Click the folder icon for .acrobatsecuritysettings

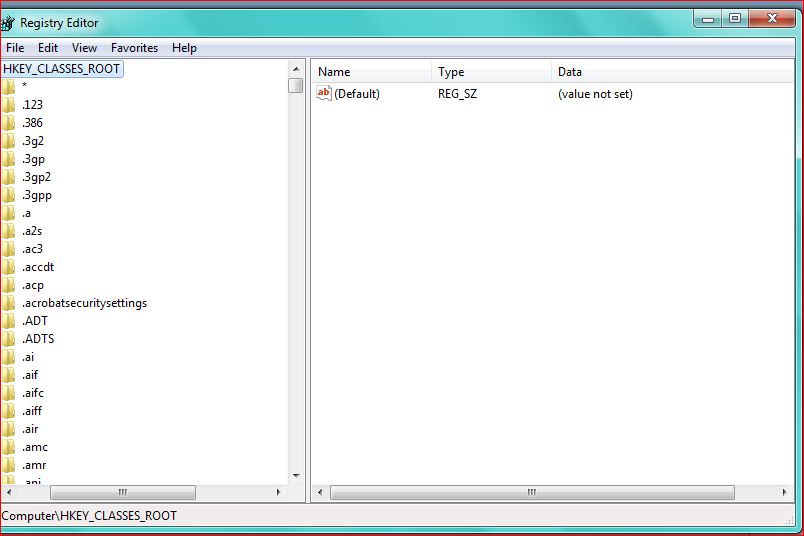(8, 303)
